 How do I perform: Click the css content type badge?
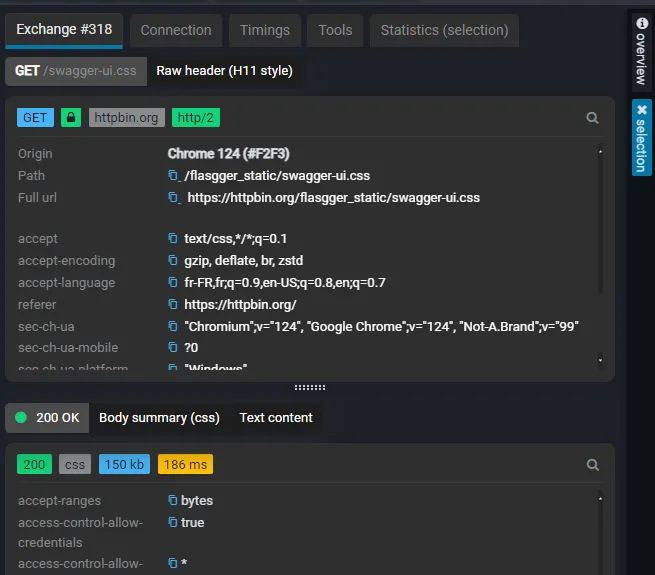point(75,464)
